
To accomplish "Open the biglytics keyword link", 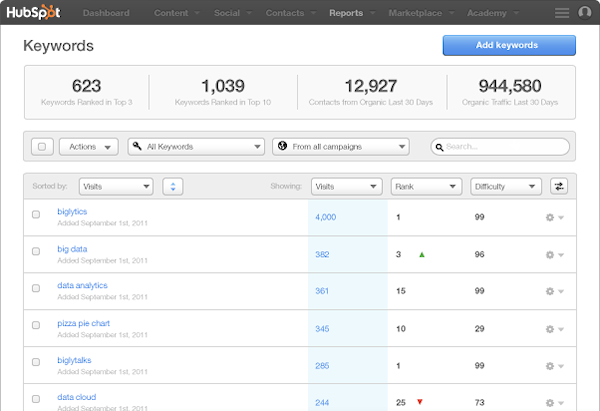I will pos(72,212).
